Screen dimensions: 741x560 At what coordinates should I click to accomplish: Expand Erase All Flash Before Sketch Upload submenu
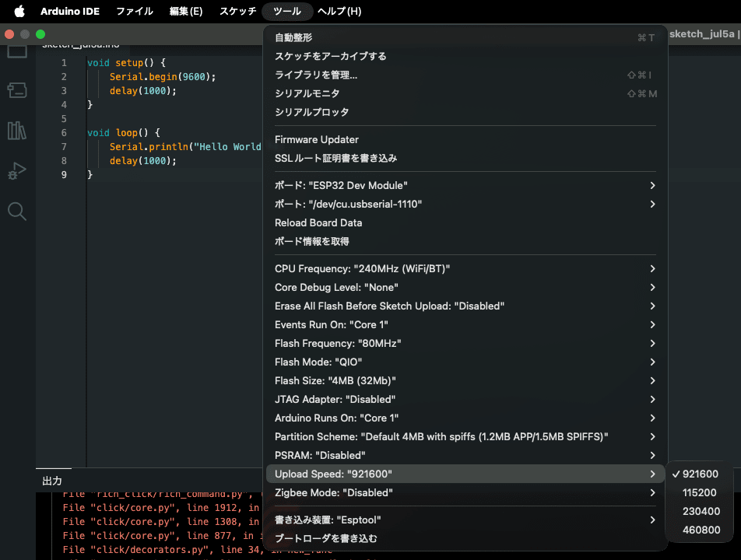tap(465, 306)
